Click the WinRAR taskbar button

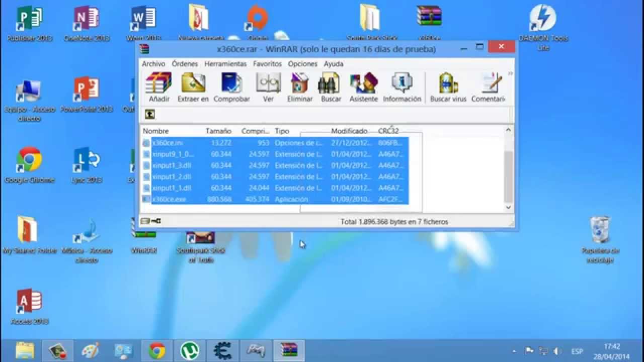click(289, 350)
